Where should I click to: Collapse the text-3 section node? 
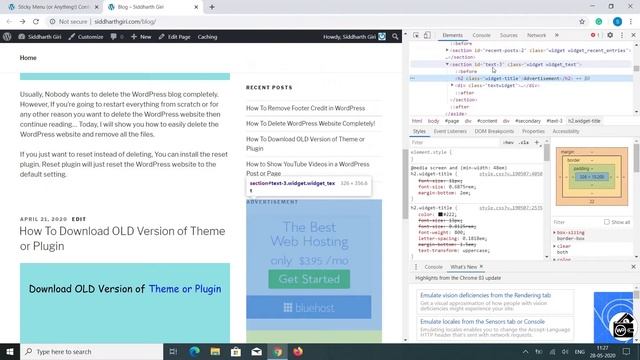coord(447,64)
